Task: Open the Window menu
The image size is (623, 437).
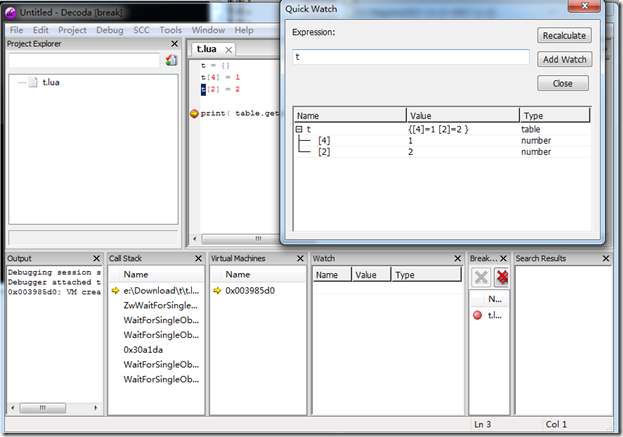Action: point(208,30)
